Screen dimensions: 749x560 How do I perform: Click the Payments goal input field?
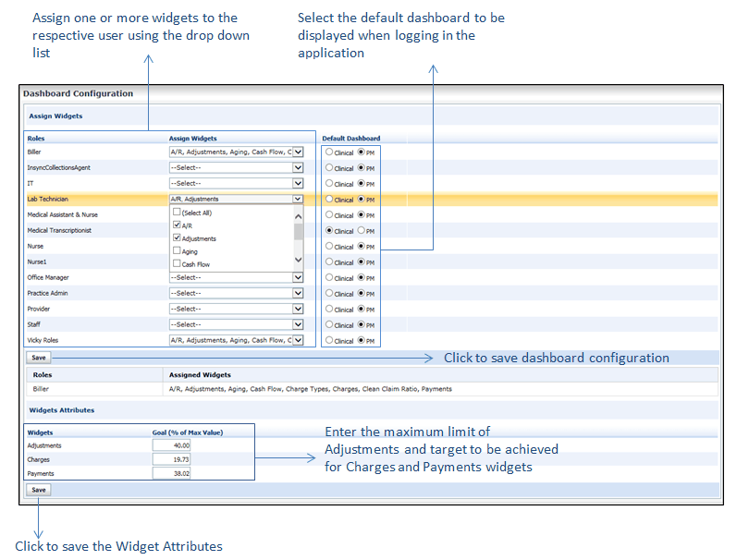tap(171, 473)
